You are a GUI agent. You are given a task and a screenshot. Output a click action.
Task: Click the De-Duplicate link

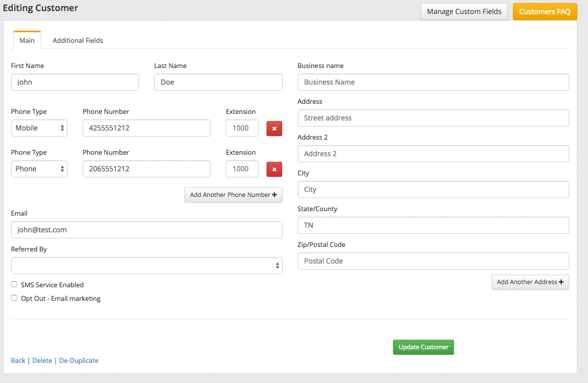click(x=79, y=360)
